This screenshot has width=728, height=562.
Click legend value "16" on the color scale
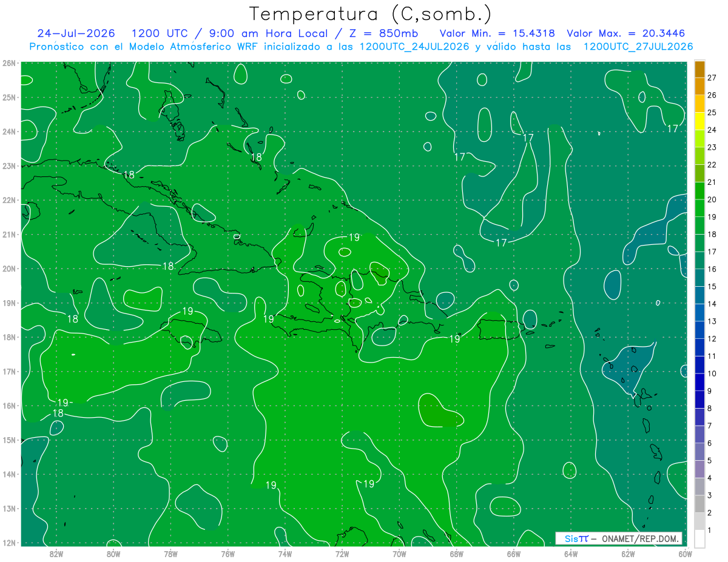click(712, 269)
